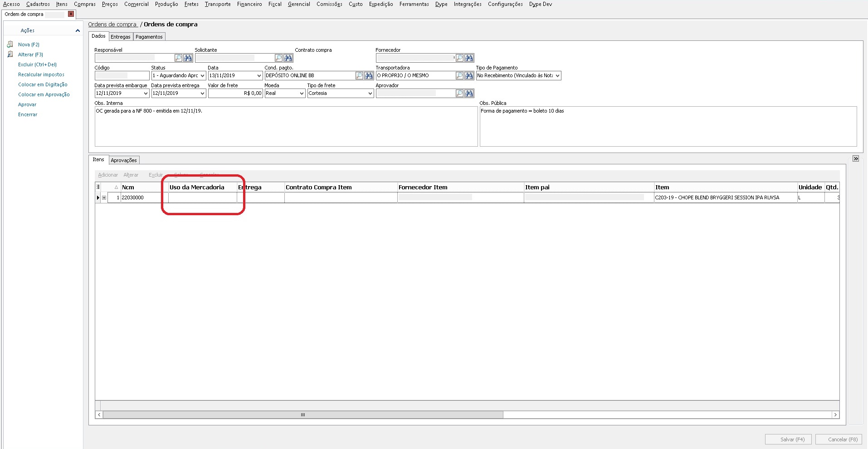868x449 pixels.
Task: Open the Fiscal menu
Action: pyautogui.click(x=275, y=4)
